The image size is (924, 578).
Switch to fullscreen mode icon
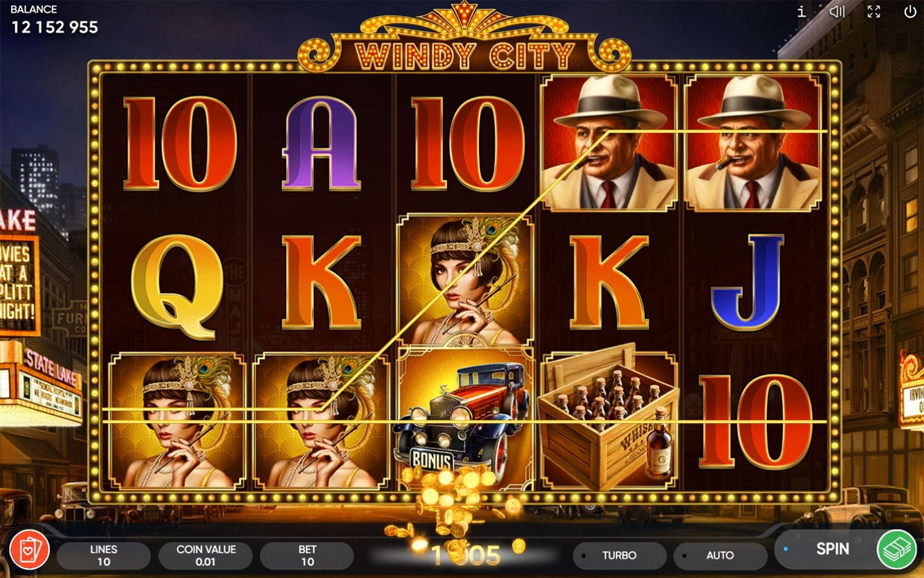coord(873,12)
